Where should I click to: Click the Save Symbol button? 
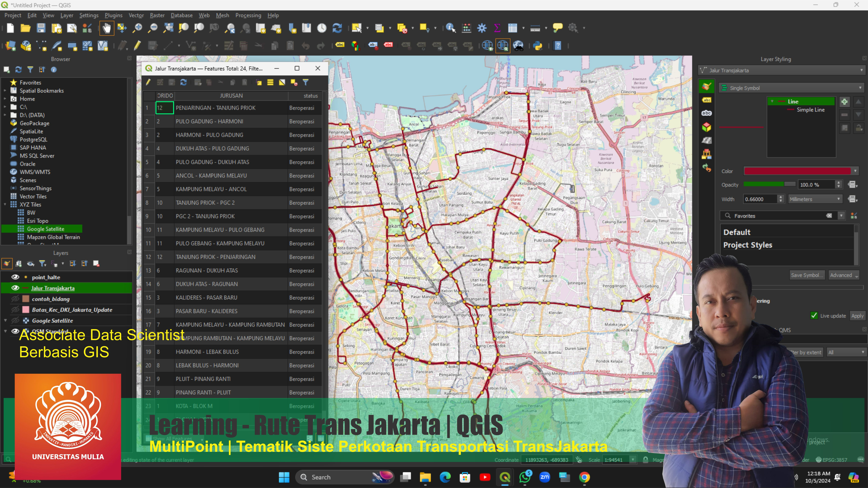pos(807,275)
